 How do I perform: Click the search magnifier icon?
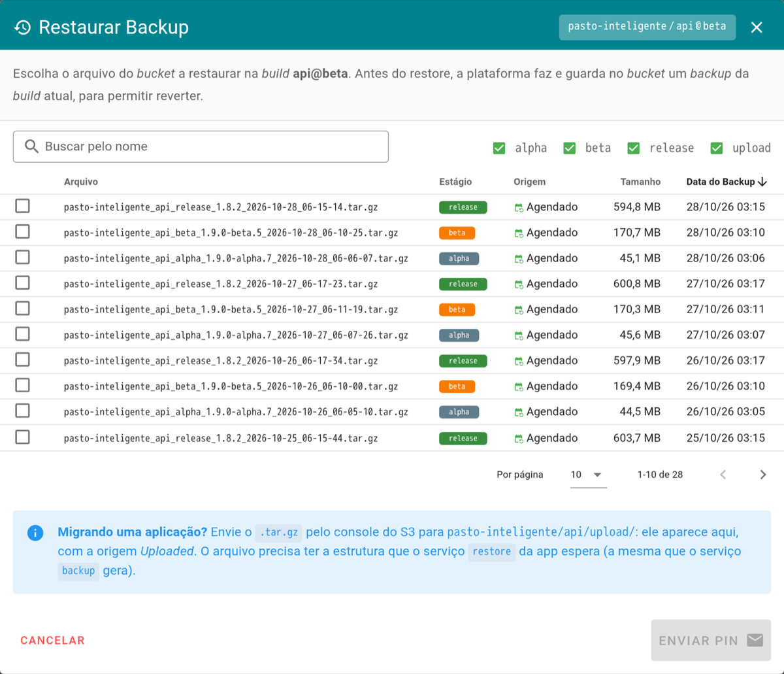[x=31, y=146]
